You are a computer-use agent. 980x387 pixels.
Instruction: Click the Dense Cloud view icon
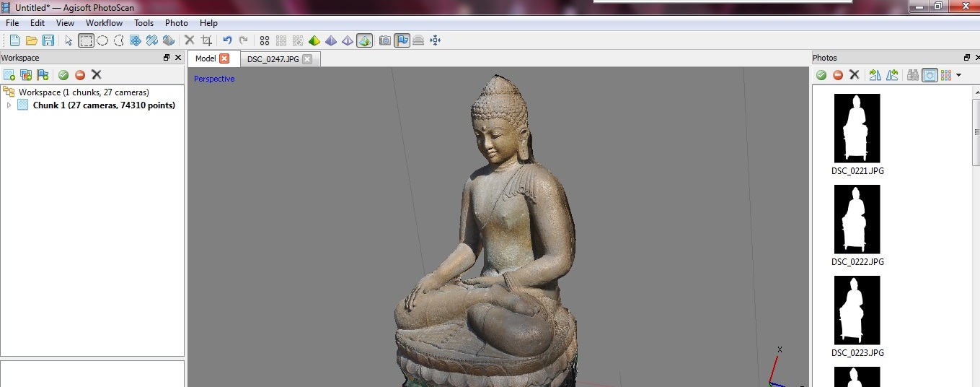click(281, 40)
